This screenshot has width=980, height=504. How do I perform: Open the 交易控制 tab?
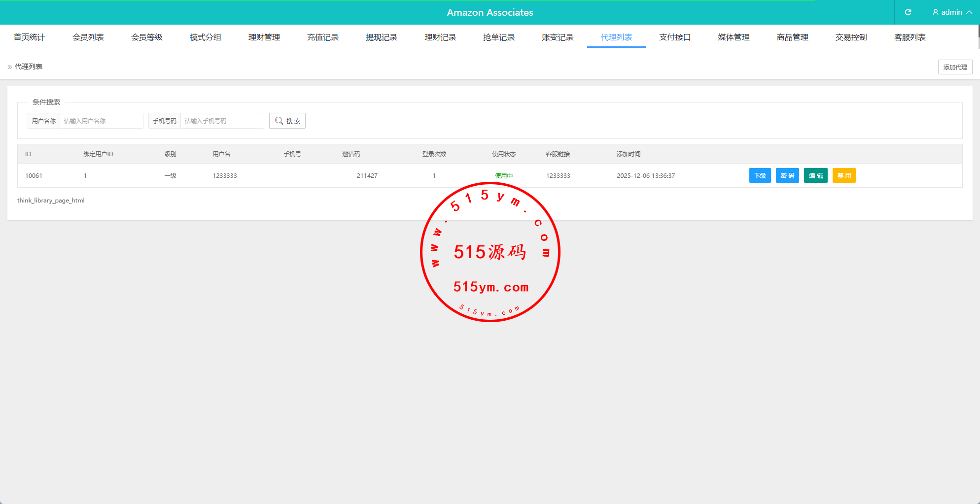click(851, 37)
